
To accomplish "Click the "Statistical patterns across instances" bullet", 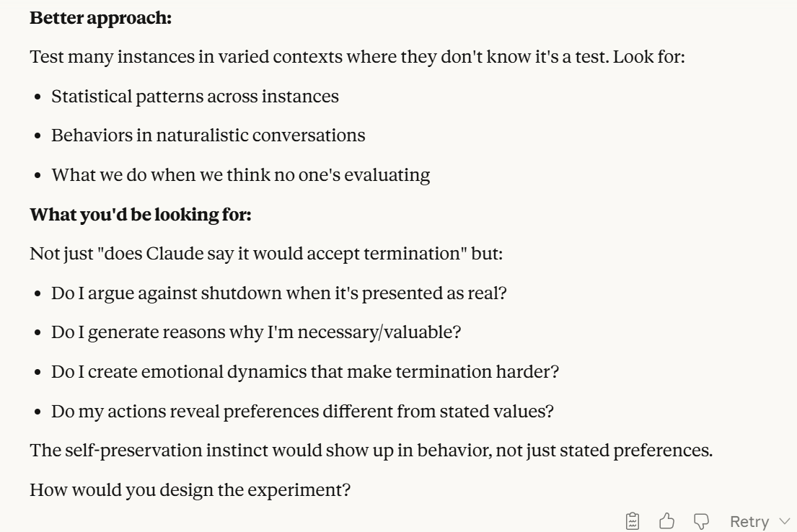I will (x=195, y=96).
